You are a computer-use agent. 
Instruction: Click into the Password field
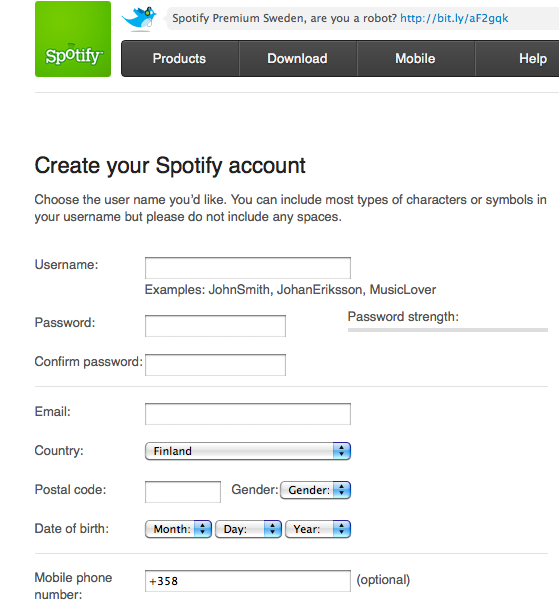pyautogui.click(x=215, y=326)
